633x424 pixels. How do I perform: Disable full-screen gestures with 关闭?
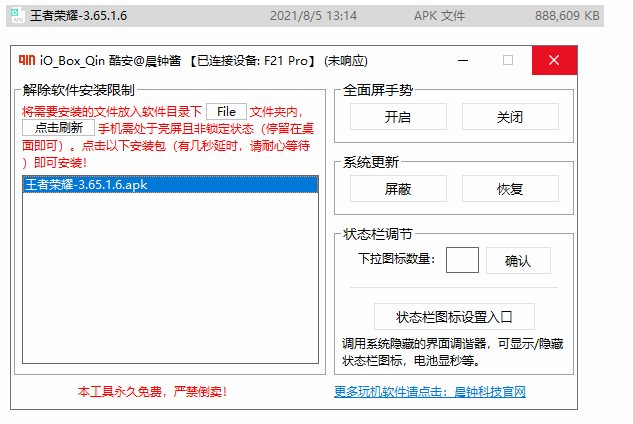(509, 117)
